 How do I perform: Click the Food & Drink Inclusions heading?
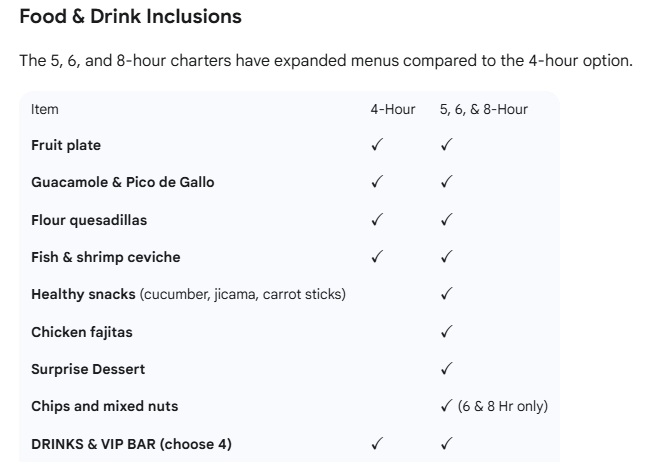130,17
